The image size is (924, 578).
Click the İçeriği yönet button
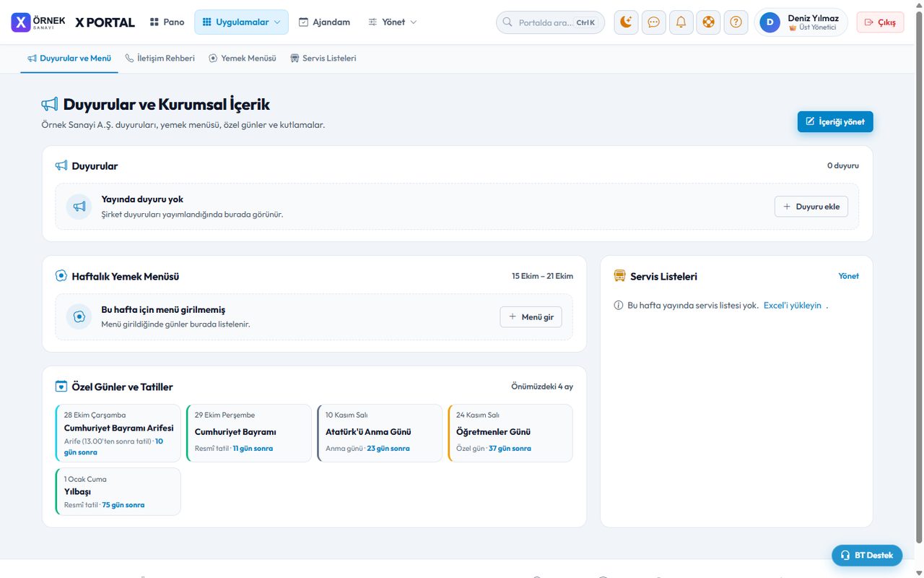pos(835,121)
